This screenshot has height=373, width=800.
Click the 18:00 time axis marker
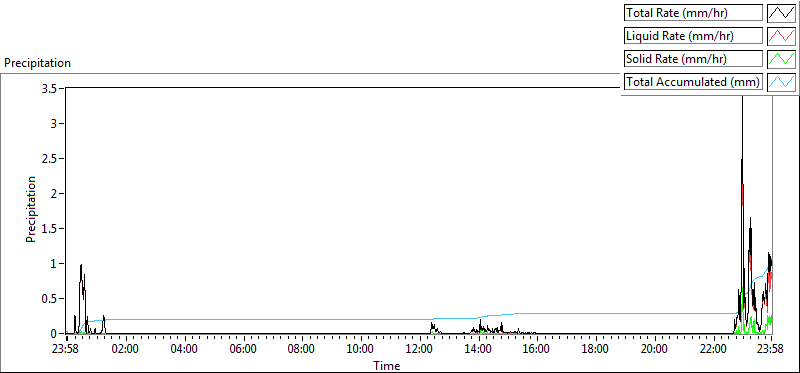click(596, 350)
